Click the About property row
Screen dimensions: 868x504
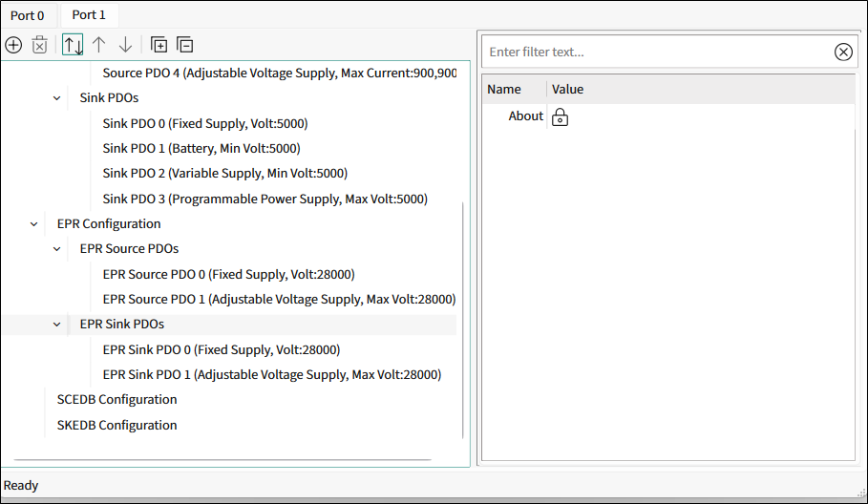tap(668, 116)
